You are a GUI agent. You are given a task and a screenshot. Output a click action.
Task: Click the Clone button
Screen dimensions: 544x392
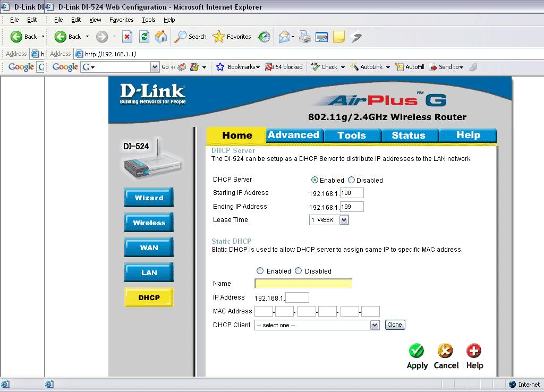pyautogui.click(x=395, y=325)
